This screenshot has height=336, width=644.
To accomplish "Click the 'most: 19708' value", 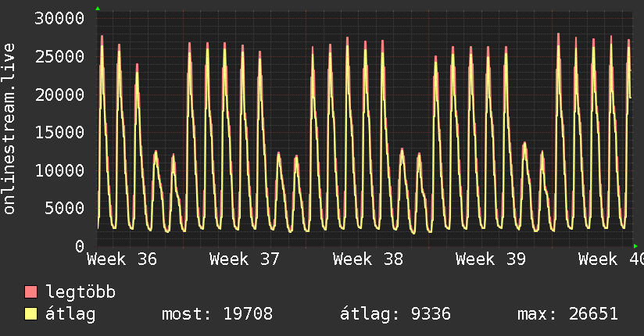I will [x=217, y=314].
